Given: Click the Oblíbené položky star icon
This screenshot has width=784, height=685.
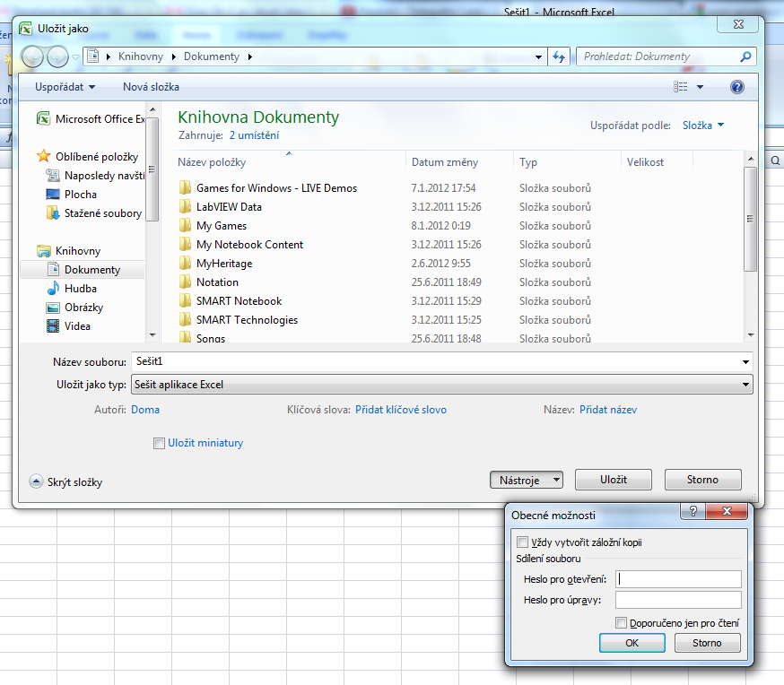Looking at the screenshot, I should 43,156.
